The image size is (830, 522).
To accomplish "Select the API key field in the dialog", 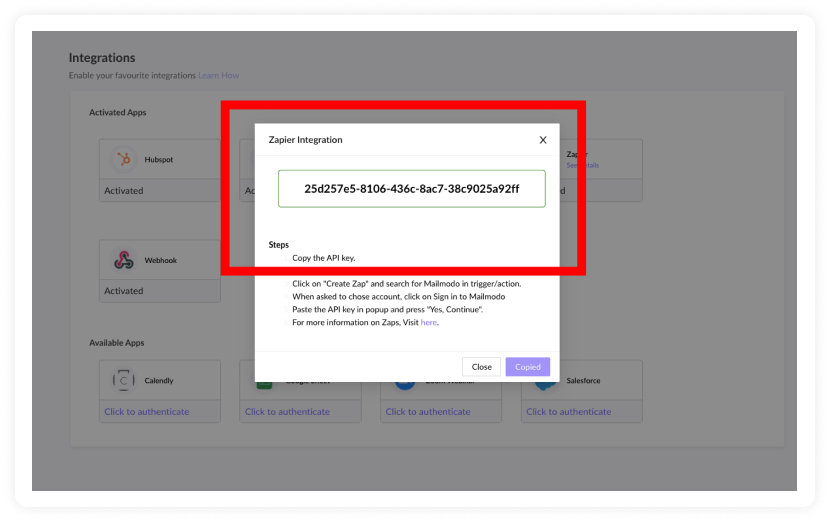I will (x=411, y=188).
